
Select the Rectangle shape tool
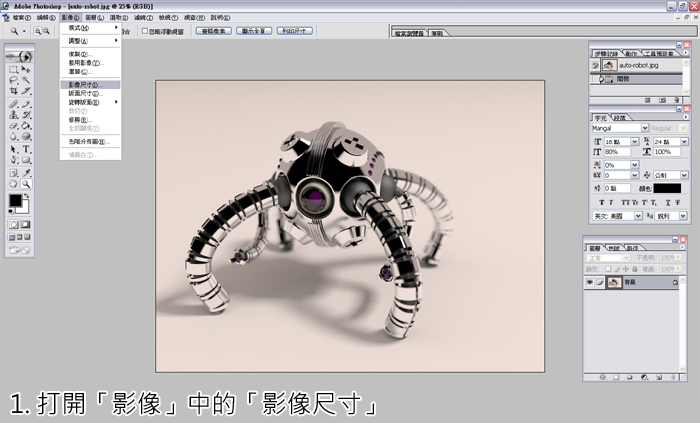(x=26, y=160)
